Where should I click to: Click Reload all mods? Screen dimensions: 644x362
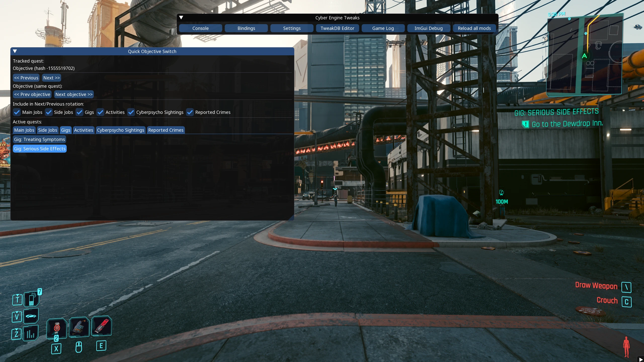474,28
